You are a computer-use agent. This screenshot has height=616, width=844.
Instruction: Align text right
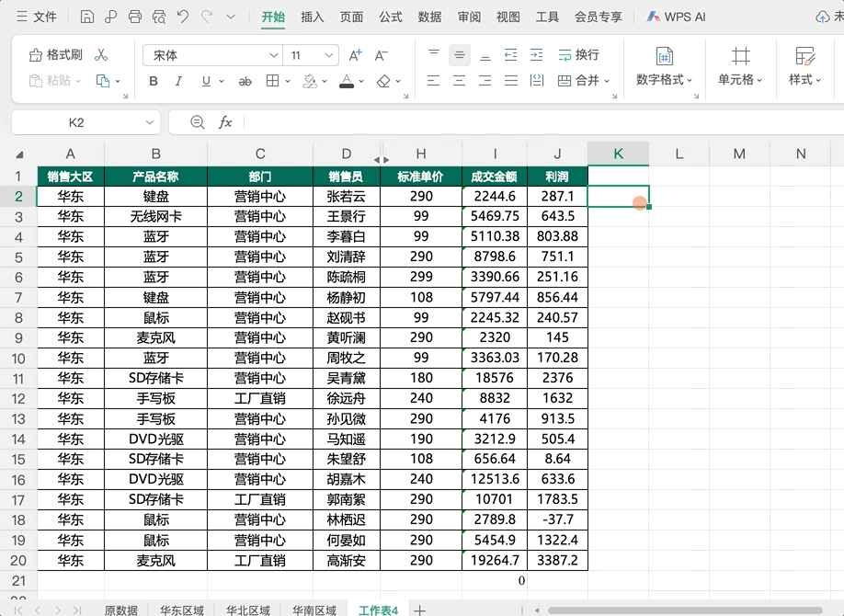pyautogui.click(x=485, y=81)
